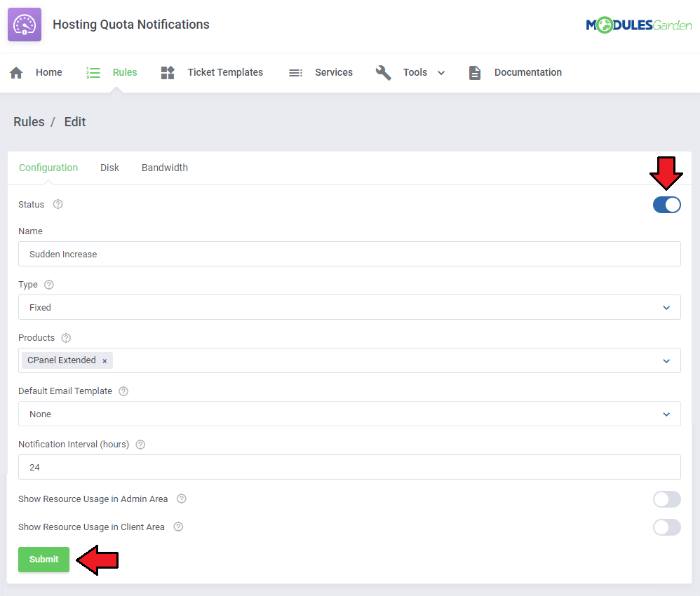The height and width of the screenshot is (596, 700).
Task: Open the Products selection dropdown arrow
Action: 666,360
